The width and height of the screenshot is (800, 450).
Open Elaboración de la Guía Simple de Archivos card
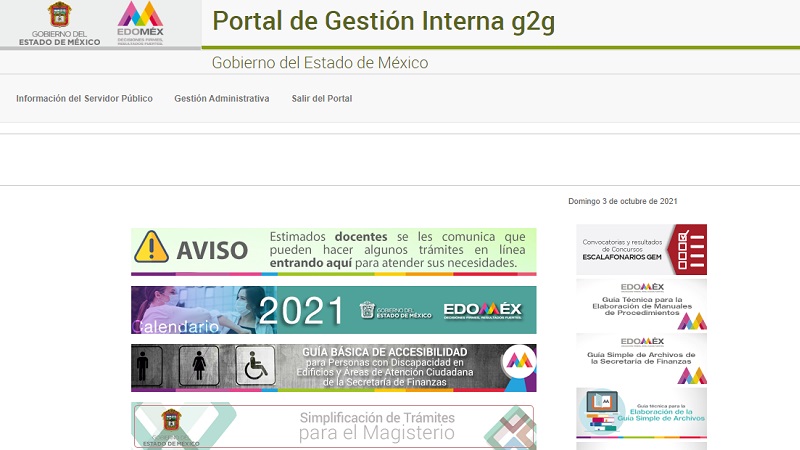pos(641,413)
